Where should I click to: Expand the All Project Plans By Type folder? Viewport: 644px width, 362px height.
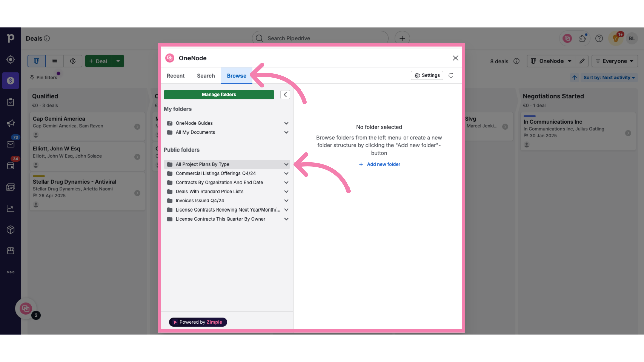point(286,164)
